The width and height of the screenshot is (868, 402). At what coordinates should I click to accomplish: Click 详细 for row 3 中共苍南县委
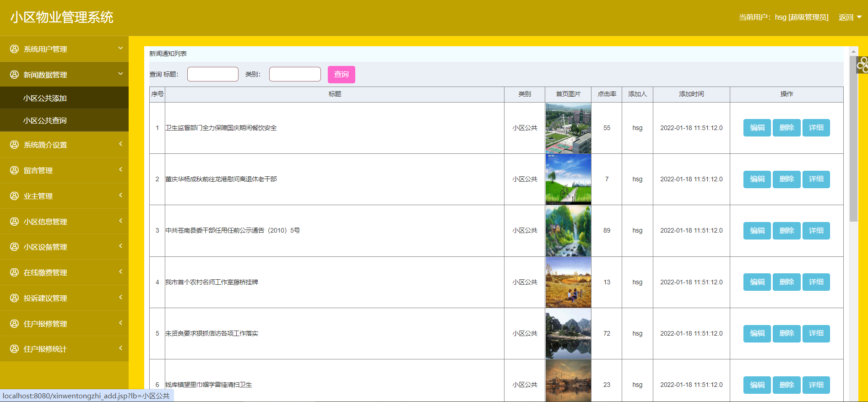click(816, 231)
